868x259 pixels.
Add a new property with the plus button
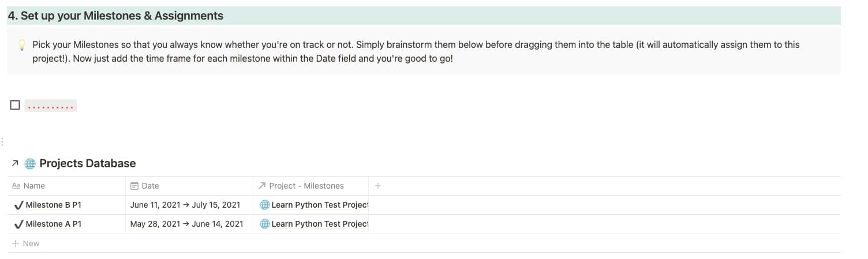tap(378, 186)
